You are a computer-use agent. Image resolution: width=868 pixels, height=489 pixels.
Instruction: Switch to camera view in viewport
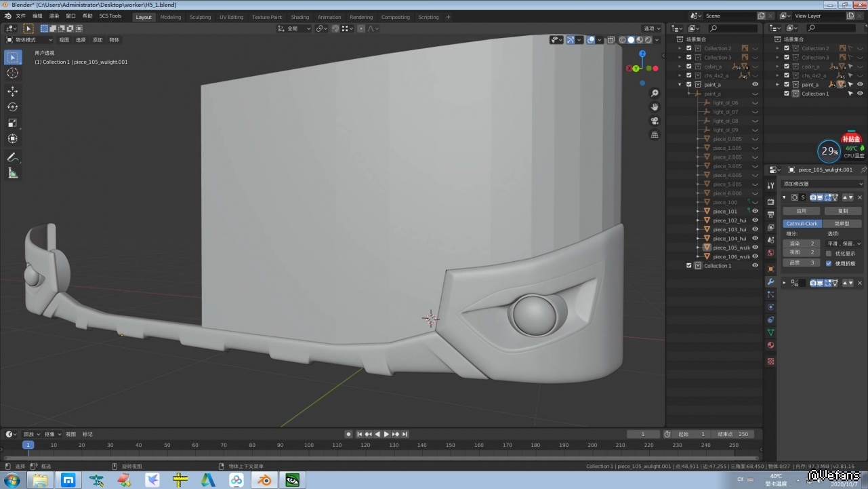tap(655, 121)
